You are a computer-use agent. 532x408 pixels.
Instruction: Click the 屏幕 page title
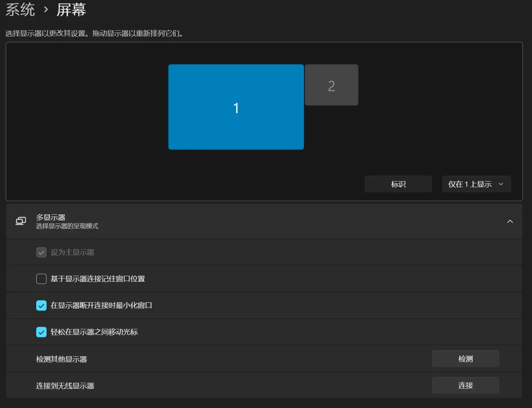click(x=72, y=9)
